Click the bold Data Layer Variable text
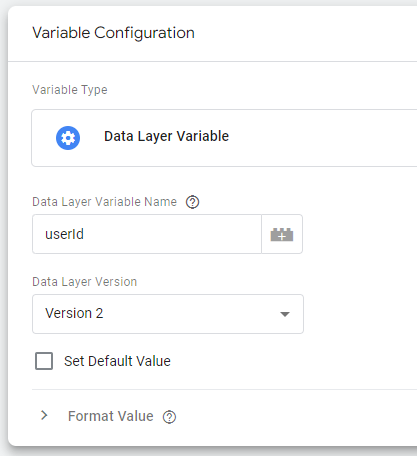The height and width of the screenshot is (456, 417). pyautogui.click(x=166, y=136)
